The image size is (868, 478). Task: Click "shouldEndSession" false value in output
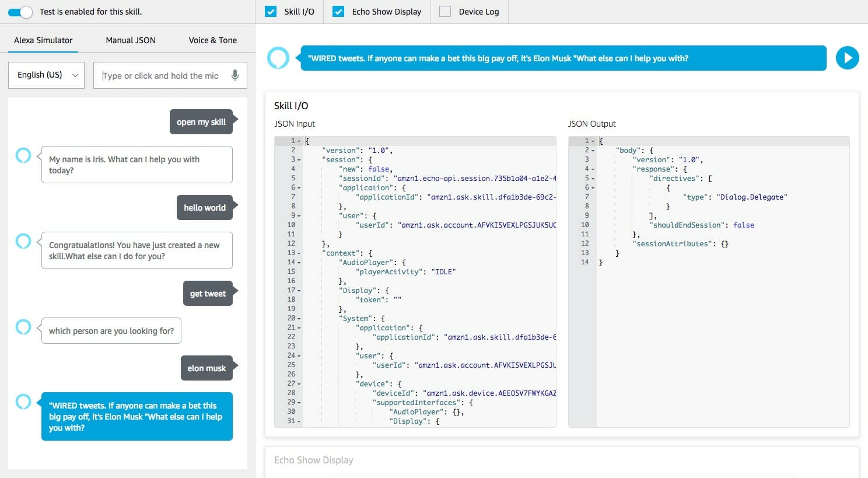[x=744, y=225]
